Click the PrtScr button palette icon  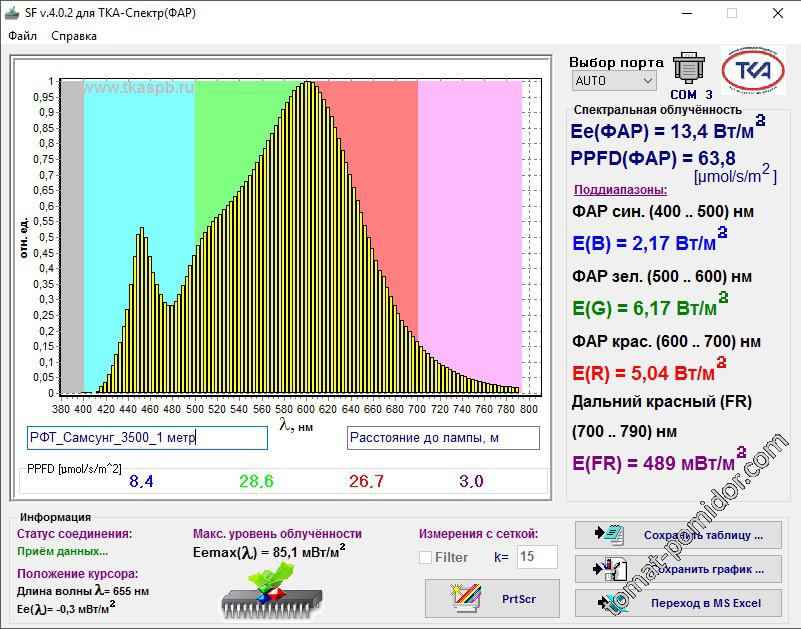tap(468, 598)
